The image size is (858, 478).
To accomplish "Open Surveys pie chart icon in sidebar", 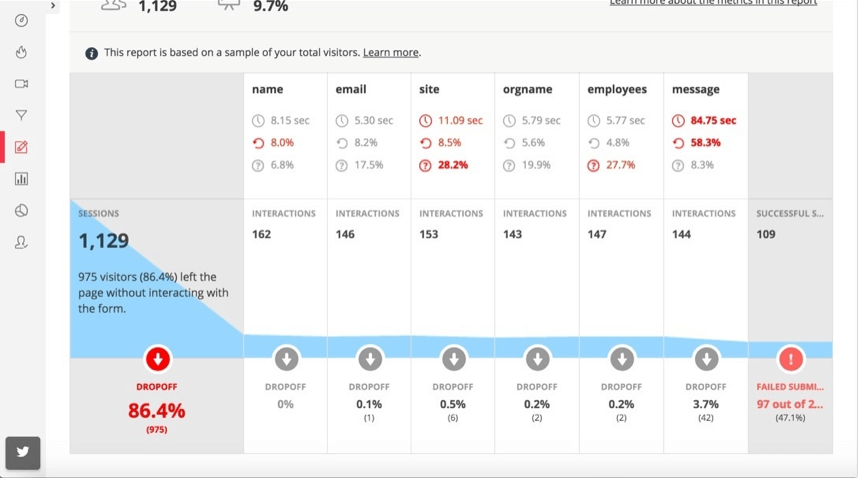I will (21, 211).
